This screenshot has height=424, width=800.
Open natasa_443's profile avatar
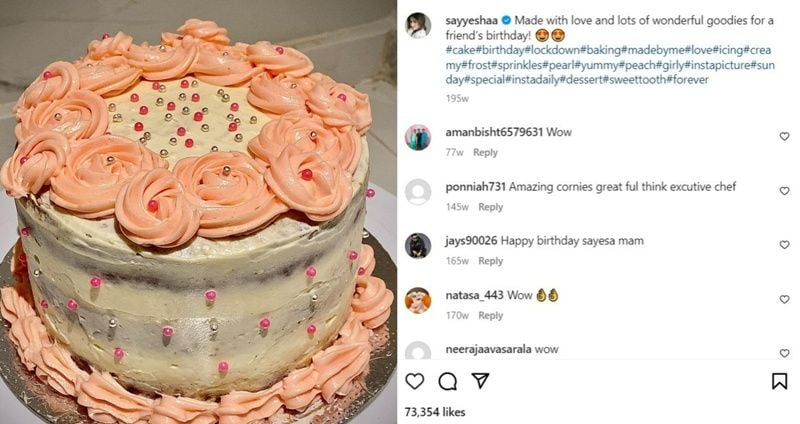click(x=418, y=299)
